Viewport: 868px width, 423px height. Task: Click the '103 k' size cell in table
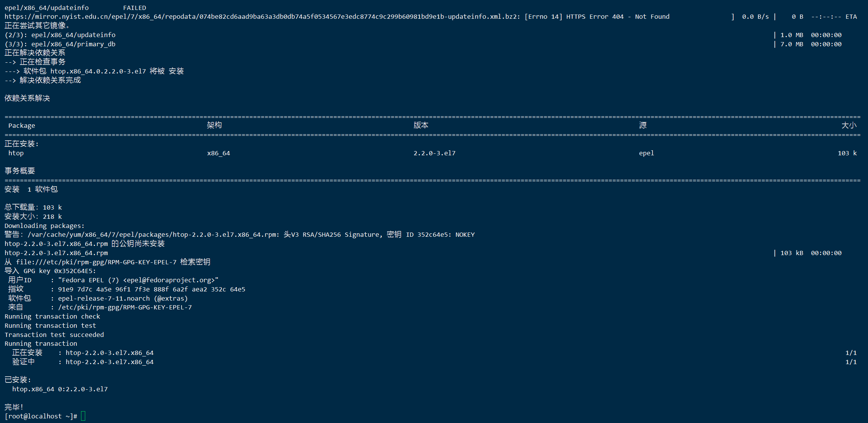tap(847, 153)
